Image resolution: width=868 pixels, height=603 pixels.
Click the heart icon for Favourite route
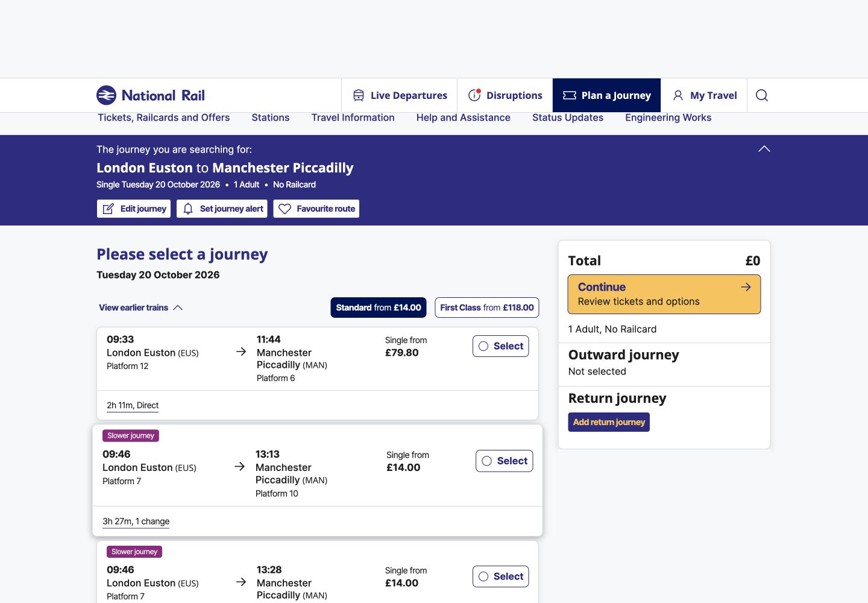pos(285,209)
